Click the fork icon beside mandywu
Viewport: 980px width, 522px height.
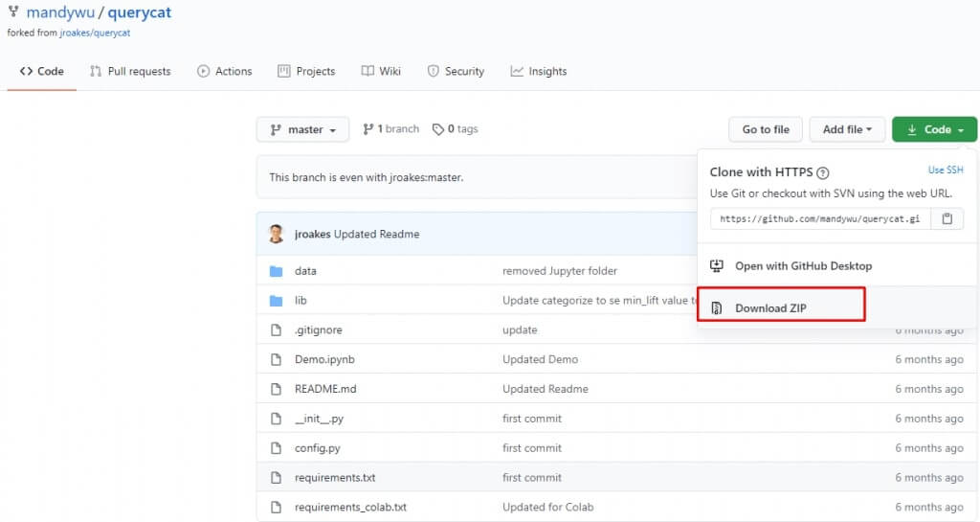coord(13,11)
